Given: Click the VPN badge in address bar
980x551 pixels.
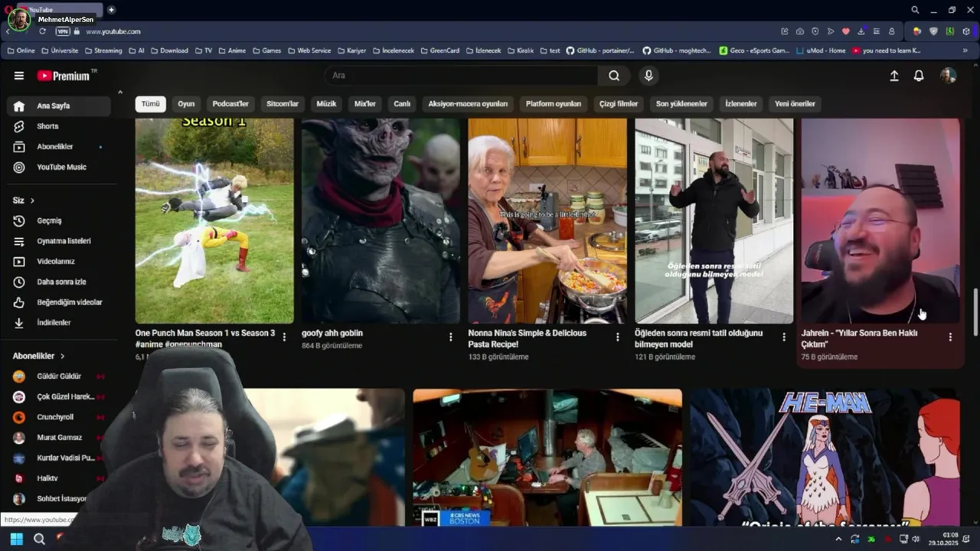Looking at the screenshot, I should (63, 31).
